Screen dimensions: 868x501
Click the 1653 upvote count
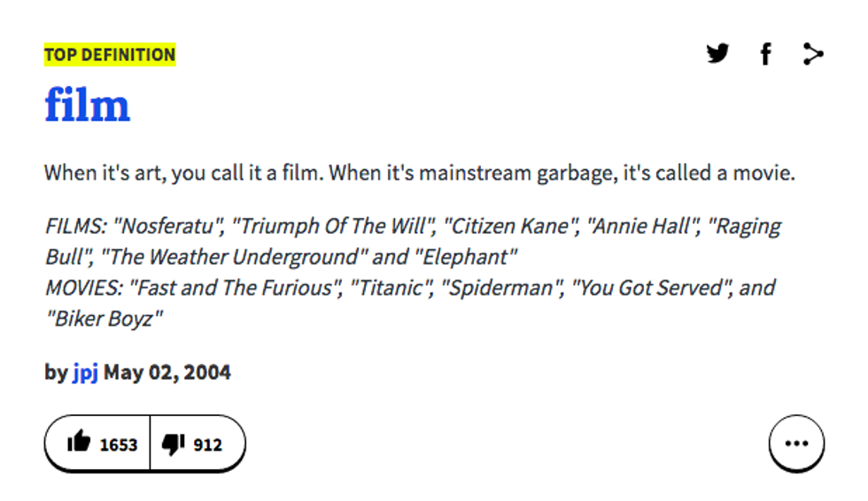(x=118, y=444)
